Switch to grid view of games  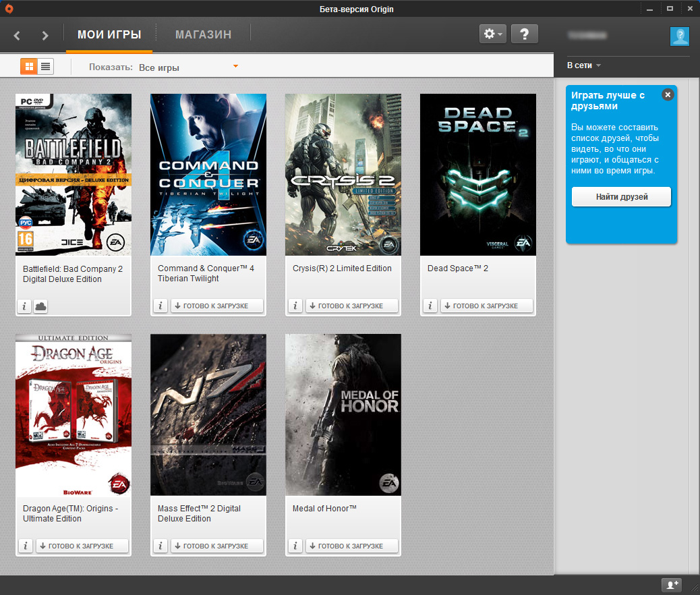29,67
